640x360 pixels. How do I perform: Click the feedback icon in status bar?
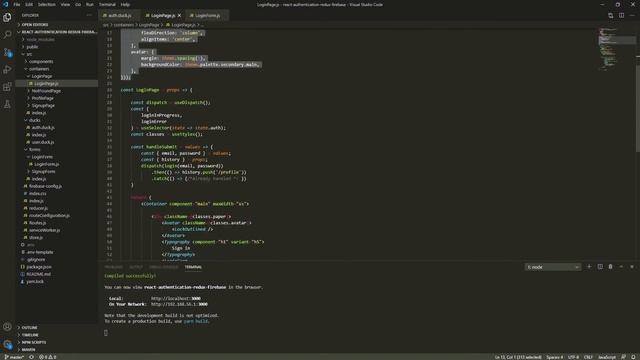click(623, 357)
